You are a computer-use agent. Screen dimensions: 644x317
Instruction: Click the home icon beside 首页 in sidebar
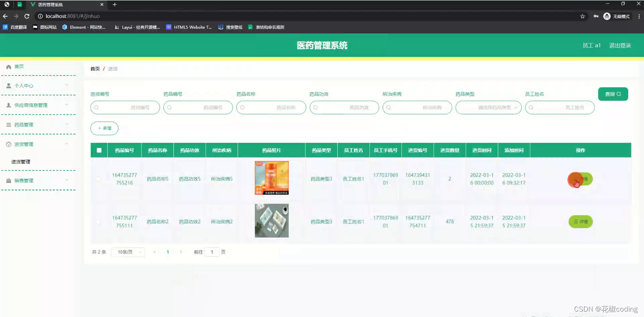pos(8,67)
